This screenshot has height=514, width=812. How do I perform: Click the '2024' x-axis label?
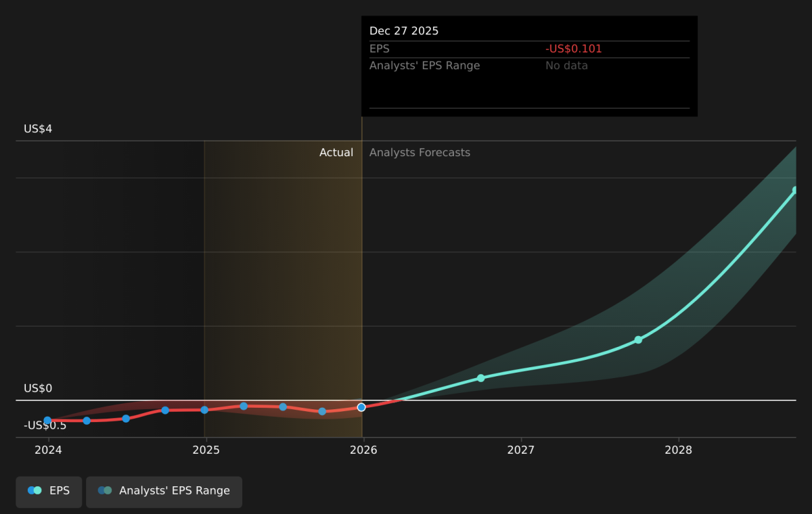coord(47,450)
